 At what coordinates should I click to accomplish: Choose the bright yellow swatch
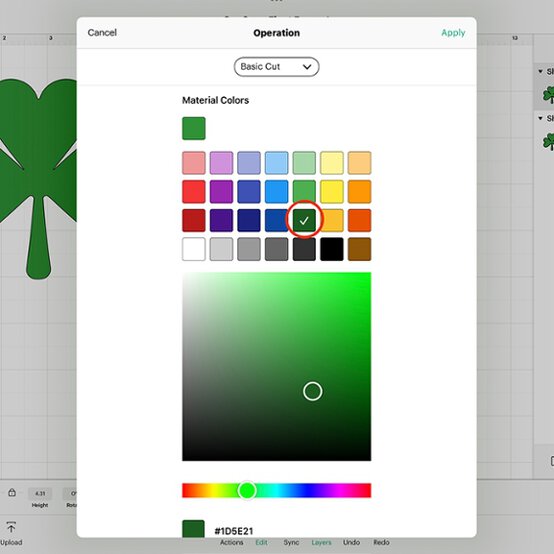(x=332, y=191)
